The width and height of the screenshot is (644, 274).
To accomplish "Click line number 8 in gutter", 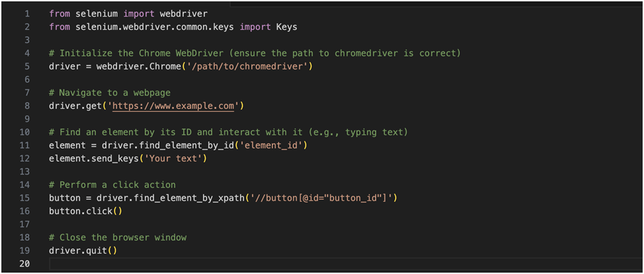I will 27,106.
